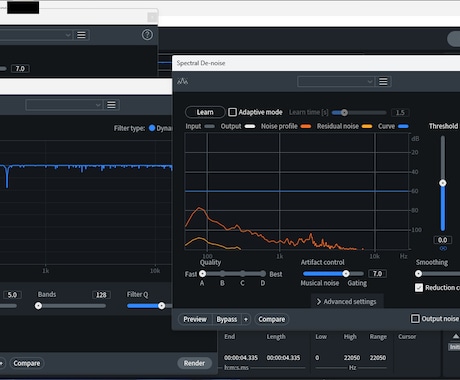The image size is (460, 380).
Task: Enable the Adaptive mode checkbox
Action: click(x=232, y=112)
